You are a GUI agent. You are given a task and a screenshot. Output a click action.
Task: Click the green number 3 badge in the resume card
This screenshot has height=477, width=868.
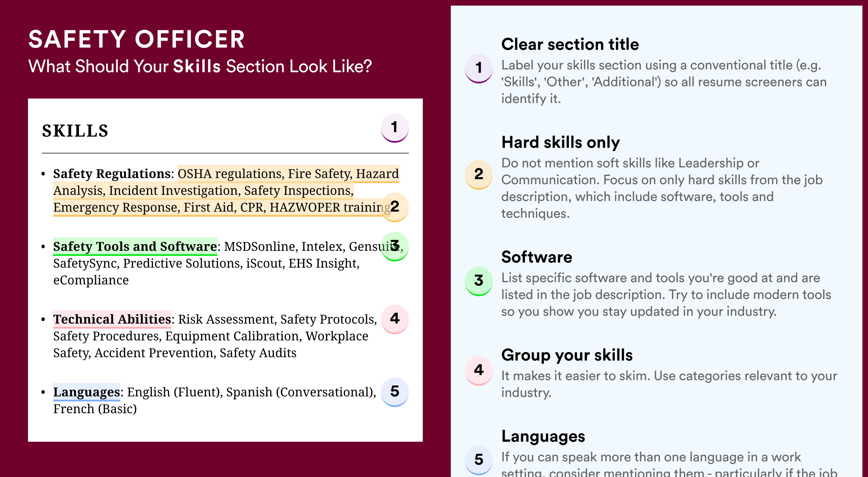tap(395, 246)
